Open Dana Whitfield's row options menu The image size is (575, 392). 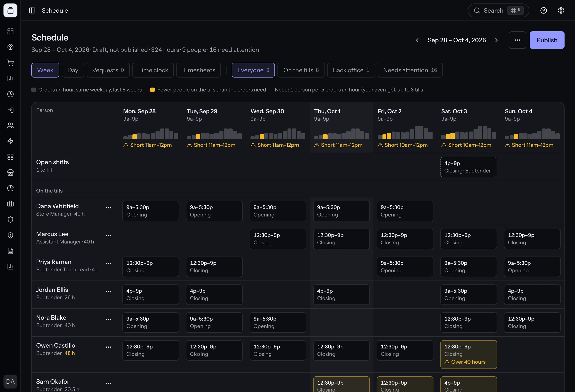tap(108, 208)
